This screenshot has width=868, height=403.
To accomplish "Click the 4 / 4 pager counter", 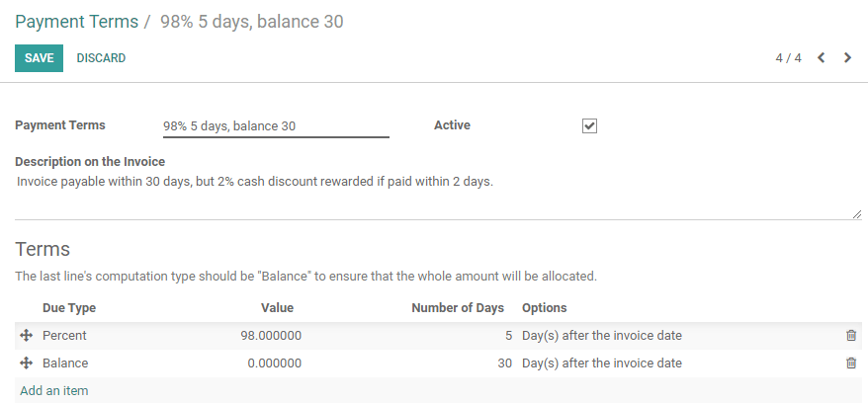I will click(x=788, y=58).
